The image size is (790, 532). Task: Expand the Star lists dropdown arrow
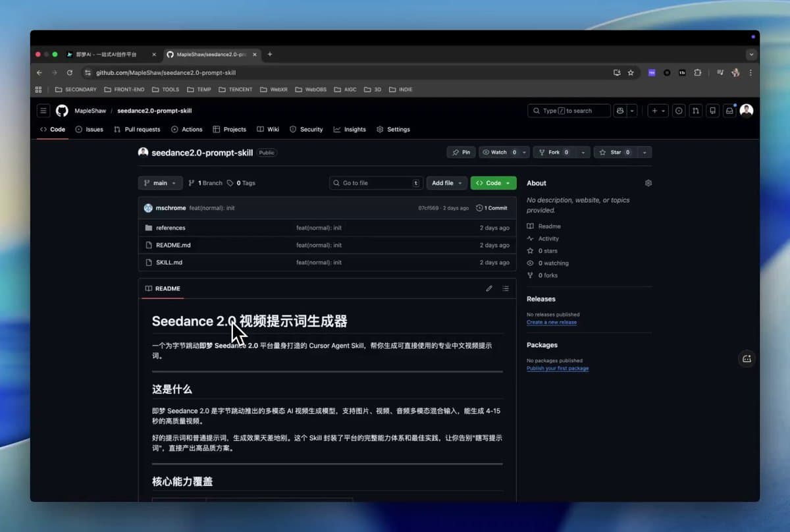645,152
